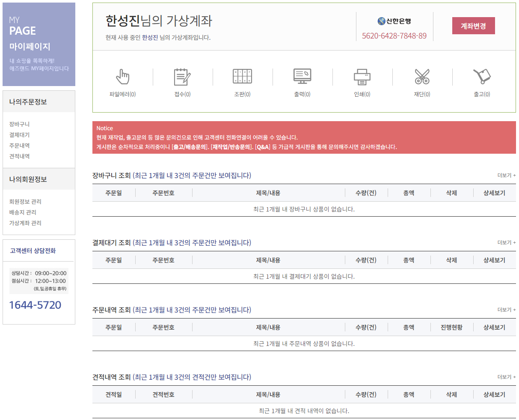Click the 출력 monitor icon
Screen dimensions: 519x420
(302, 76)
